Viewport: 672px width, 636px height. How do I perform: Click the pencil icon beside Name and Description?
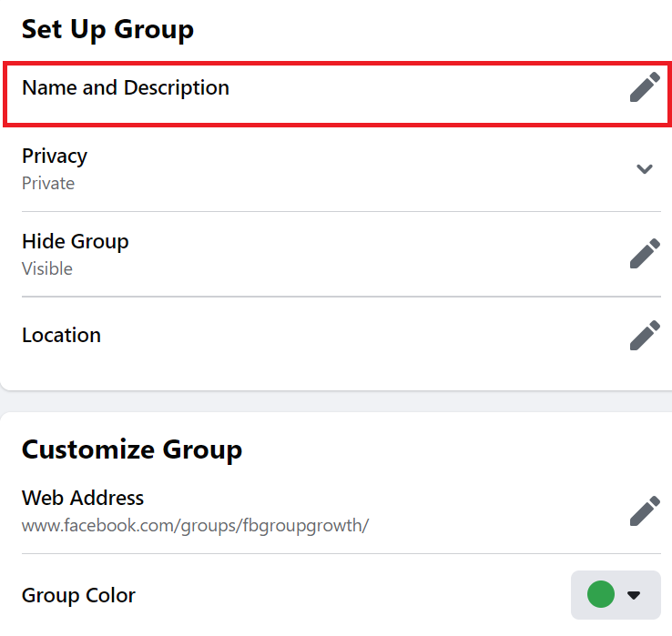[x=645, y=88]
